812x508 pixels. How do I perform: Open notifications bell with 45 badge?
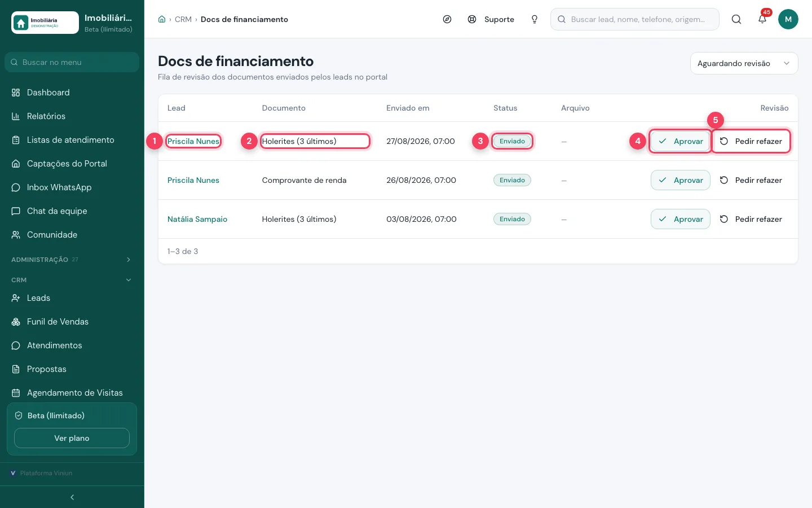[x=762, y=19]
